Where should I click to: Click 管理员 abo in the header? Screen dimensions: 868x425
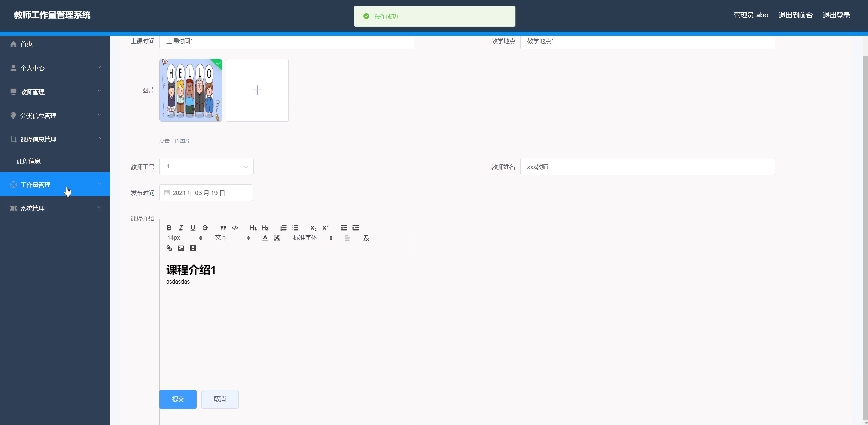click(x=751, y=15)
